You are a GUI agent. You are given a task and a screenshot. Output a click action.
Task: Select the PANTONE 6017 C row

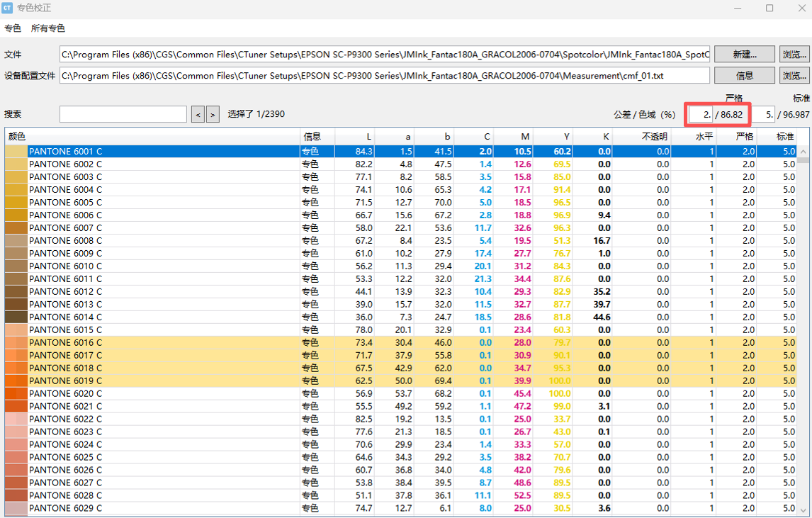pos(400,355)
